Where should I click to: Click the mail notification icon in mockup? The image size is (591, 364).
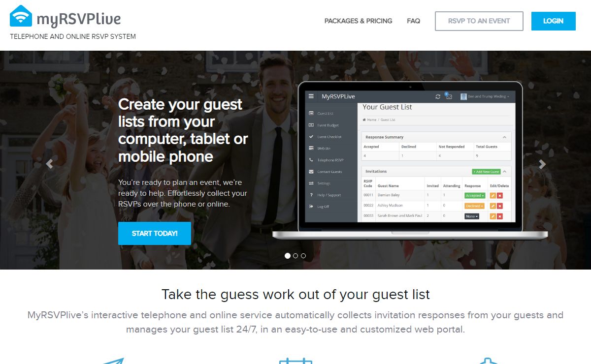click(448, 96)
